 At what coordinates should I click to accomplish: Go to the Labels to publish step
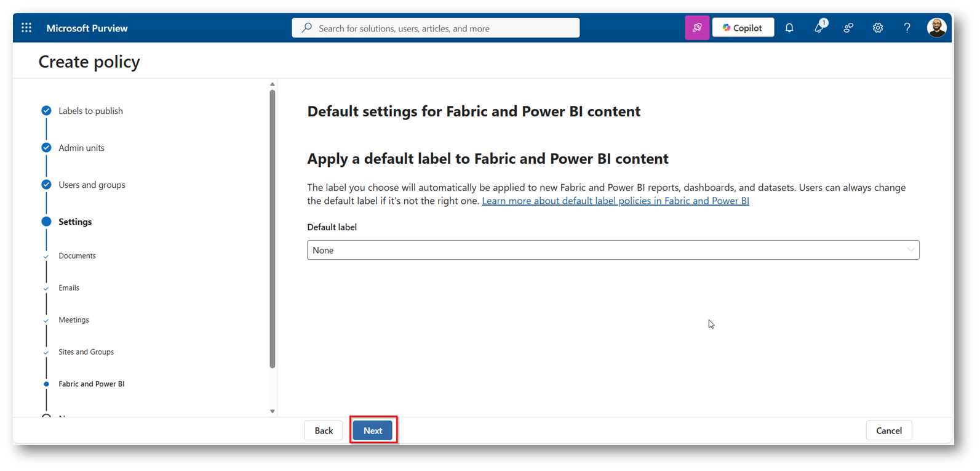pyautogui.click(x=90, y=111)
